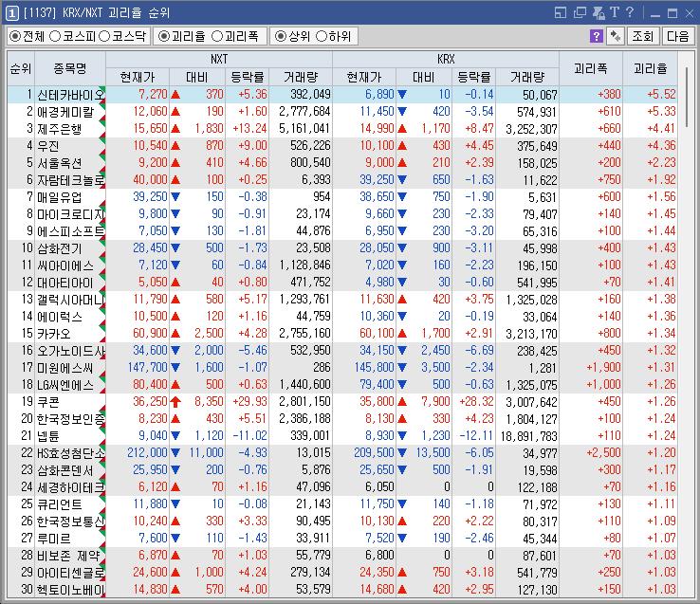700x604 pixels.
Task: Select stock name 넵튠
Action: coord(48,436)
